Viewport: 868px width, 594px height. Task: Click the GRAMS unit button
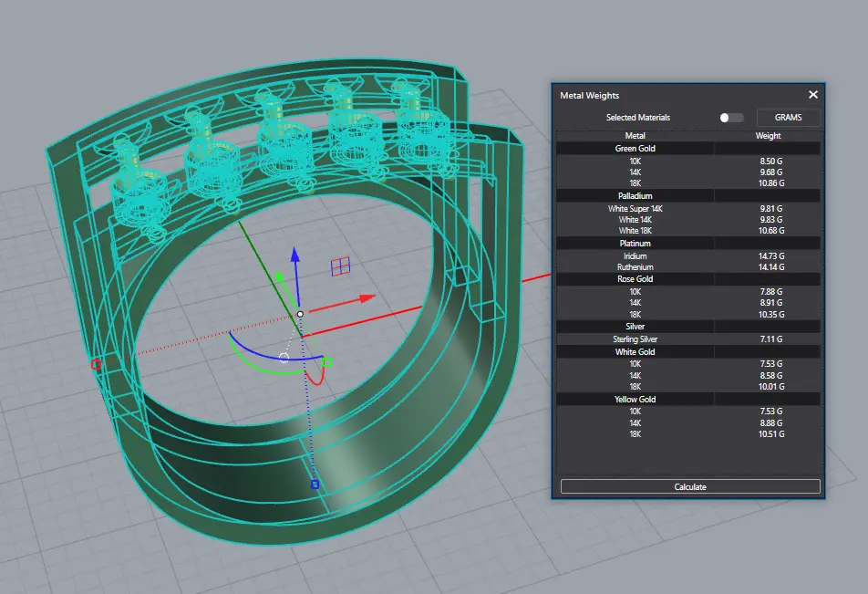pos(788,118)
